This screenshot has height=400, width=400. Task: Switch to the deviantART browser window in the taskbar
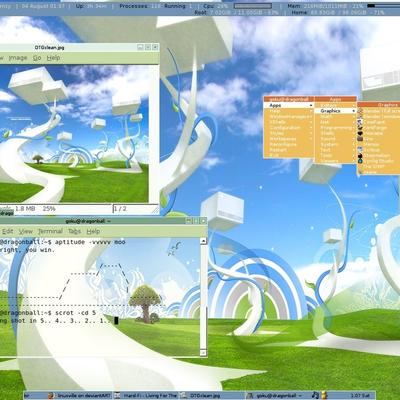point(80,396)
